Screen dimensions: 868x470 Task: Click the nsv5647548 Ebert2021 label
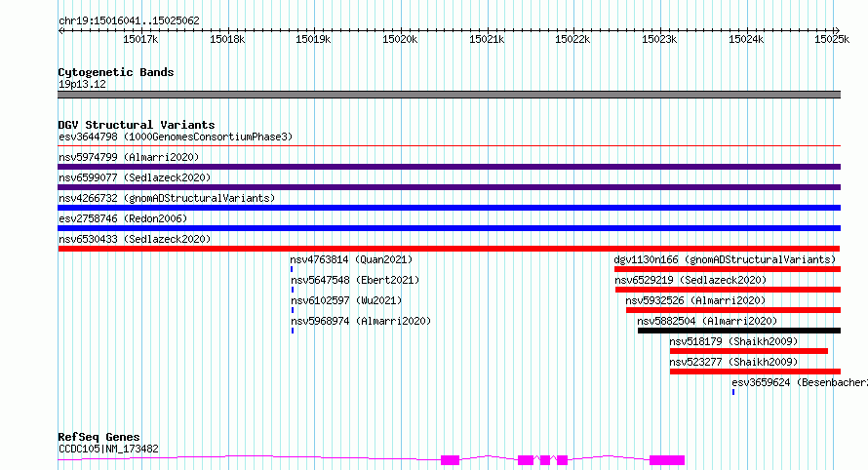coord(355,280)
